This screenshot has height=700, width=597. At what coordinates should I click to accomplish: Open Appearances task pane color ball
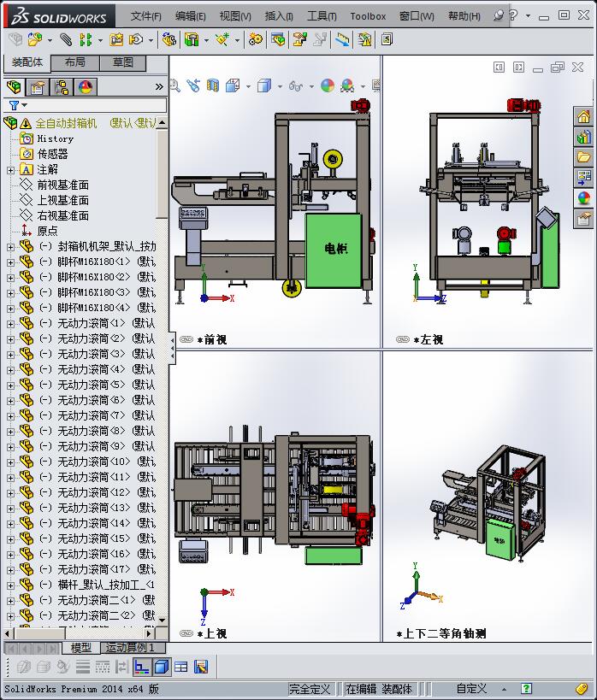(x=583, y=197)
